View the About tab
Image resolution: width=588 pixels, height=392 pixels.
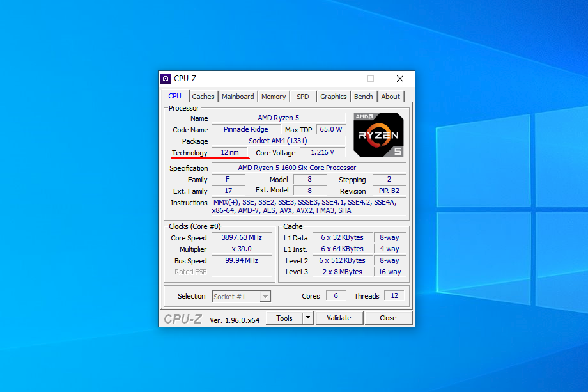pyautogui.click(x=391, y=97)
